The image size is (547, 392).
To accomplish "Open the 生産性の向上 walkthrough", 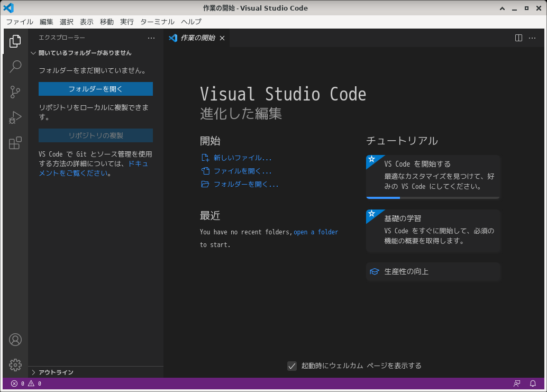I will 433,271.
